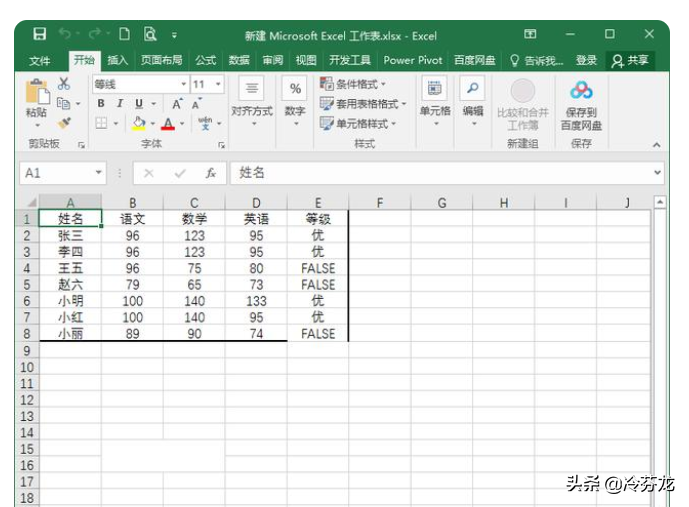Switch to Page Layout (页面布局) tab

click(x=162, y=60)
